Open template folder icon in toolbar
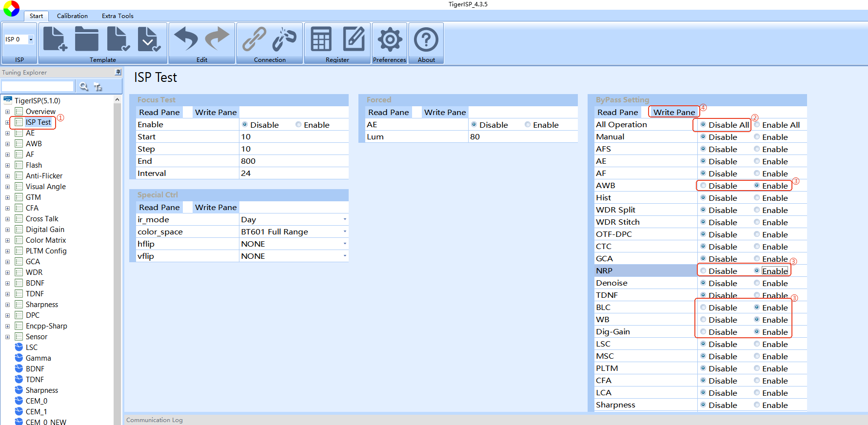The width and height of the screenshot is (868, 425). pos(87,39)
